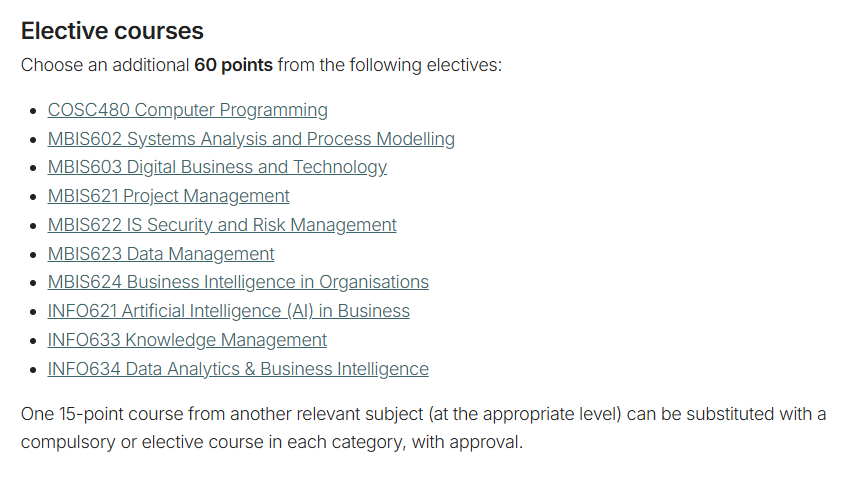Open the COSC480 Computer Programming link
Image resolution: width=850 pixels, height=478 pixels.
click(x=187, y=110)
